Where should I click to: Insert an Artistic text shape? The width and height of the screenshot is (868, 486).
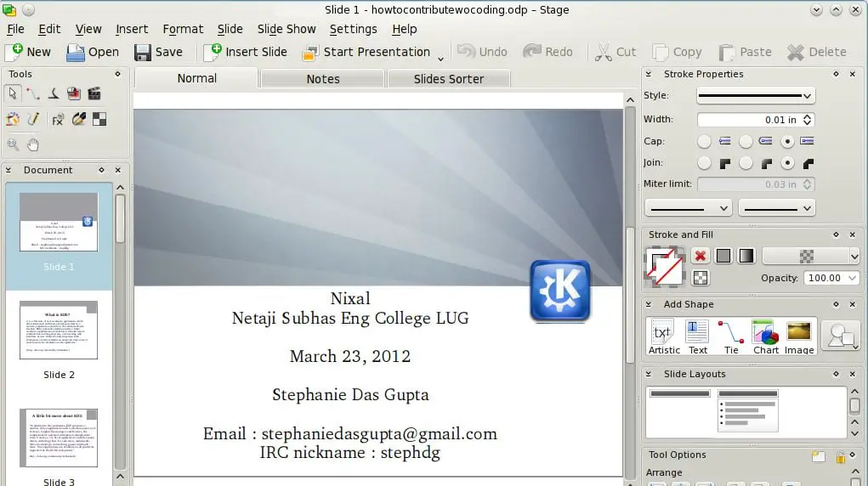(664, 336)
